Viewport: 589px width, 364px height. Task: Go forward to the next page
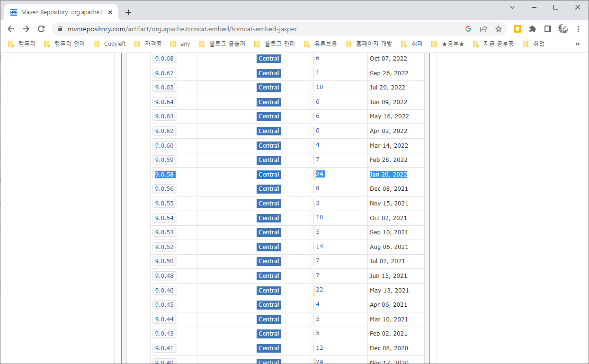(26, 29)
